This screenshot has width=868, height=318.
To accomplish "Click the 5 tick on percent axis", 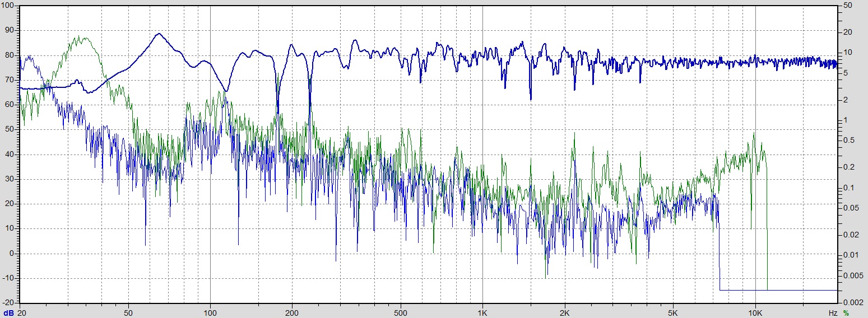I will tap(844, 73).
